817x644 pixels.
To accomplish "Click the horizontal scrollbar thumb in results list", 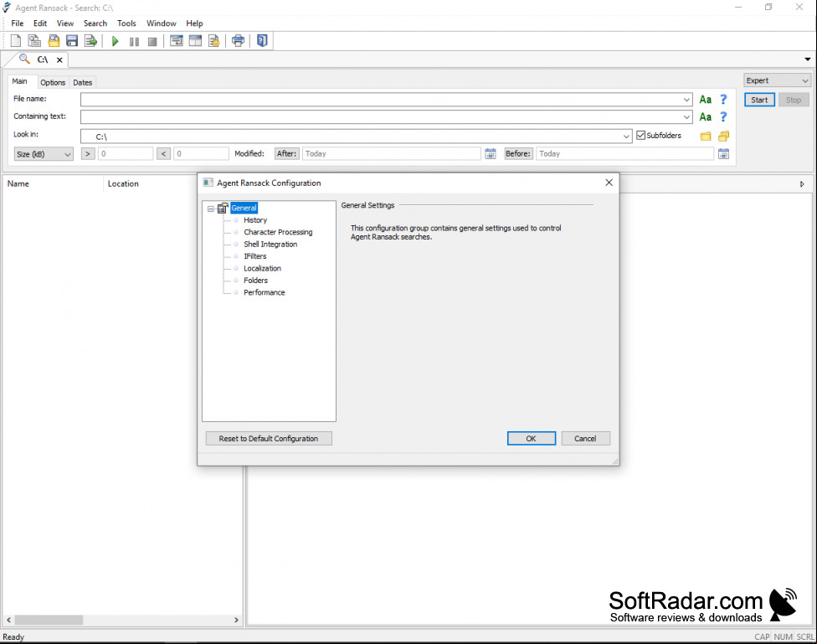I will pos(49,620).
